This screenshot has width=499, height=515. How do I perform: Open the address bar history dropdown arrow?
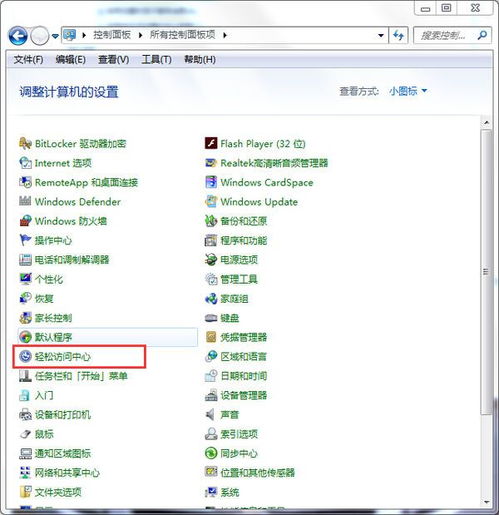381,35
